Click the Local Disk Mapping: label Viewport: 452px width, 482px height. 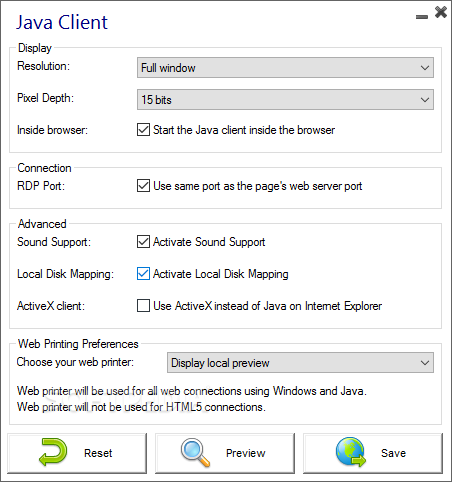[65, 274]
